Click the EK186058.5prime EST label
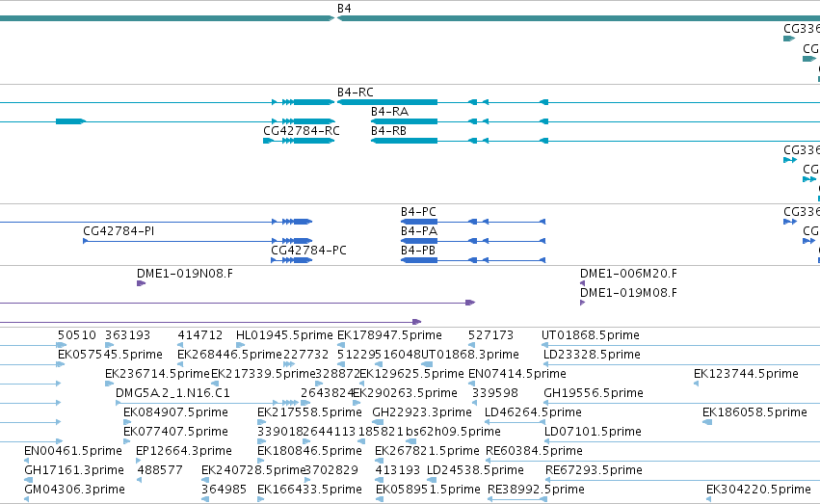This screenshot has width=820, height=504. tap(755, 412)
